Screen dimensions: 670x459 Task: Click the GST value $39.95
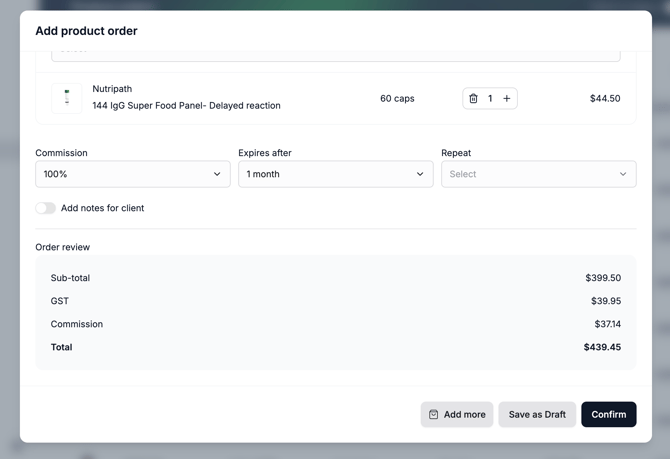606,301
